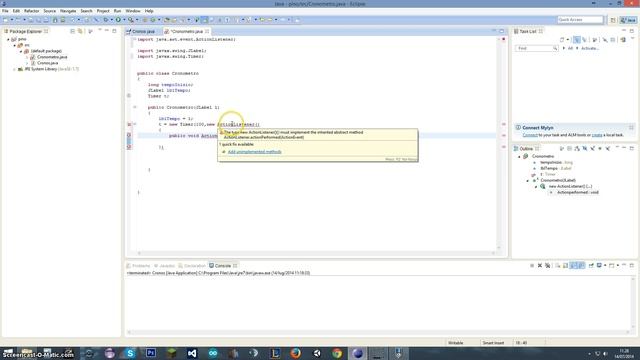Select Cronos.java in Package Explorer
The image size is (640, 360).
(x=47, y=63)
